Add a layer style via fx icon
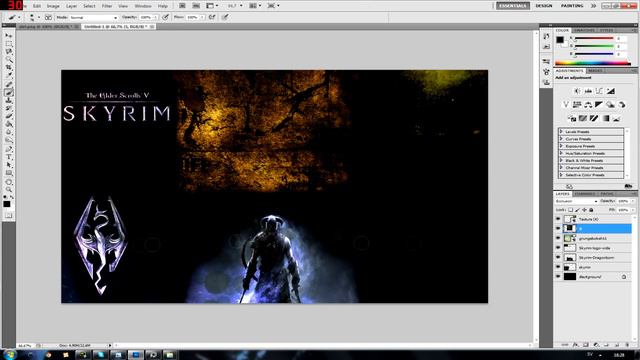 pos(576,345)
